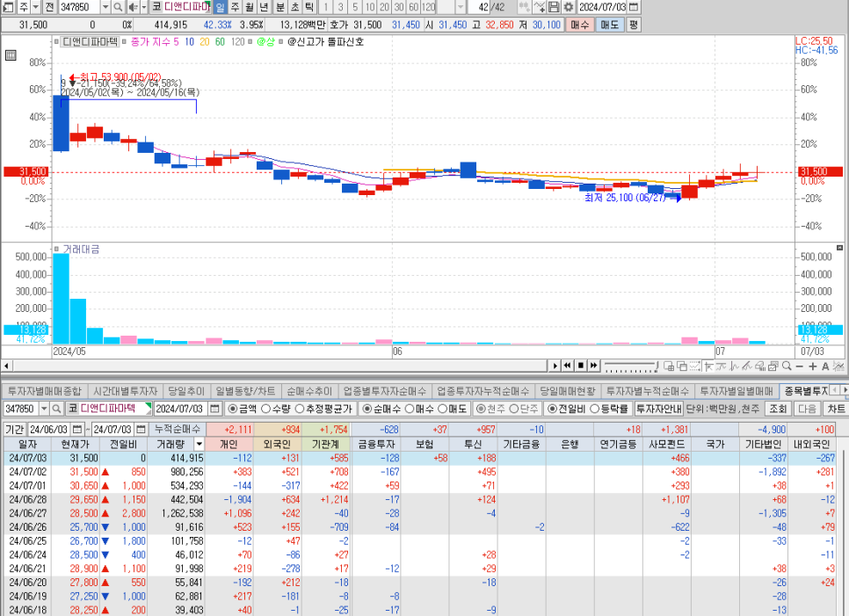849x616 pixels.
Task: Switch to the 일별동향/차트 tab
Action: tap(245, 391)
